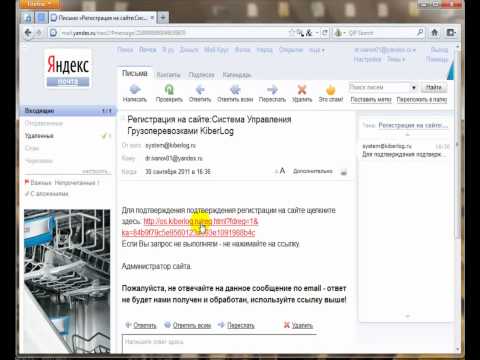Open the Входящие folder

68,111
